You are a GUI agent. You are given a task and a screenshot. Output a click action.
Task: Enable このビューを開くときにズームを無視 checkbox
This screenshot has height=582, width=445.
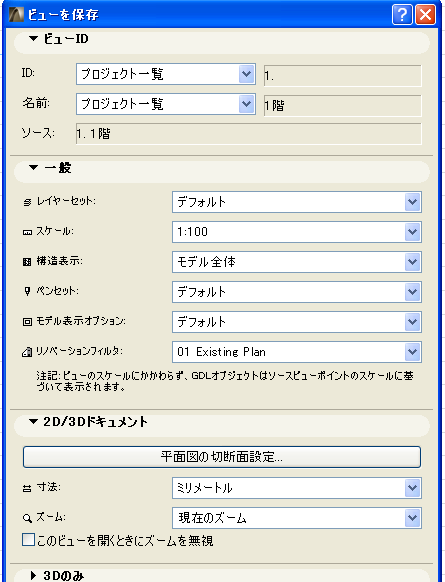pyautogui.click(x=28, y=540)
